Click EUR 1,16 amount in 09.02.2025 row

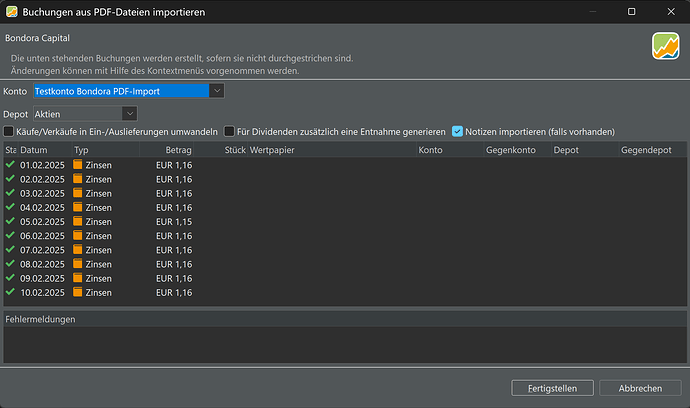tap(174, 278)
